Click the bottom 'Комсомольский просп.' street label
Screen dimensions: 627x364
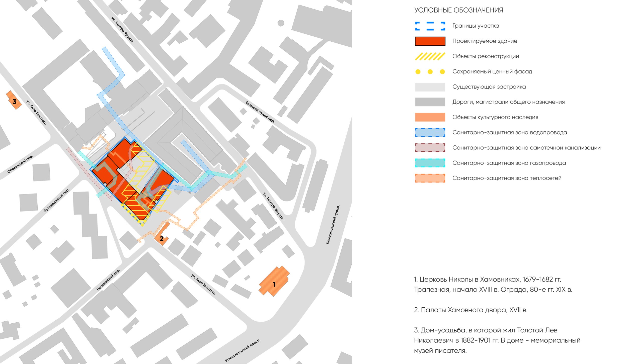coord(243,350)
